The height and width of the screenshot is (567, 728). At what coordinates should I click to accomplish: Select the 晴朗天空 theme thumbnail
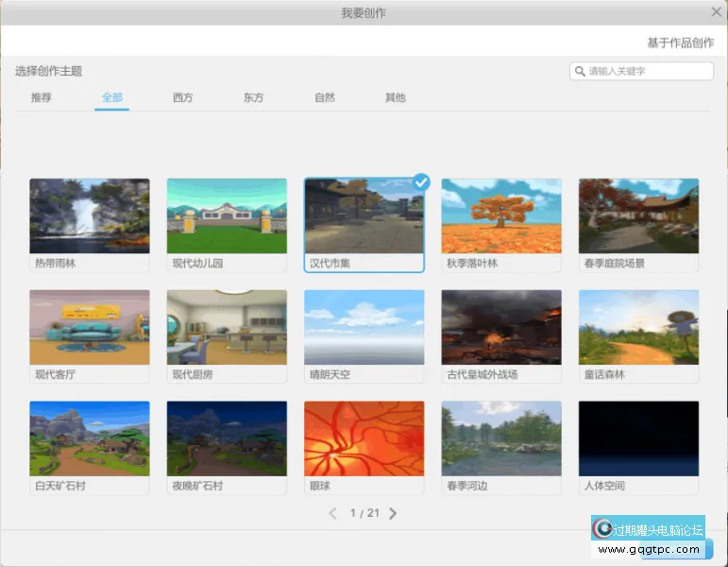click(364, 327)
